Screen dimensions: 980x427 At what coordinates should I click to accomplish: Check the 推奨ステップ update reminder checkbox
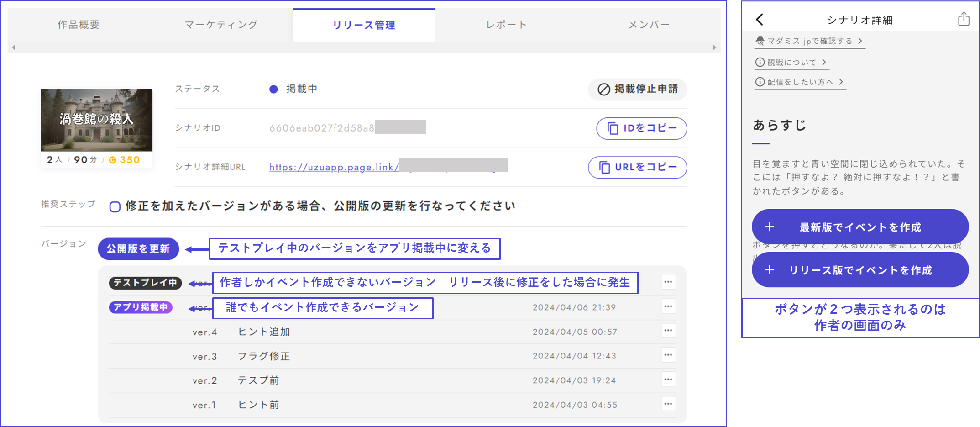point(115,207)
